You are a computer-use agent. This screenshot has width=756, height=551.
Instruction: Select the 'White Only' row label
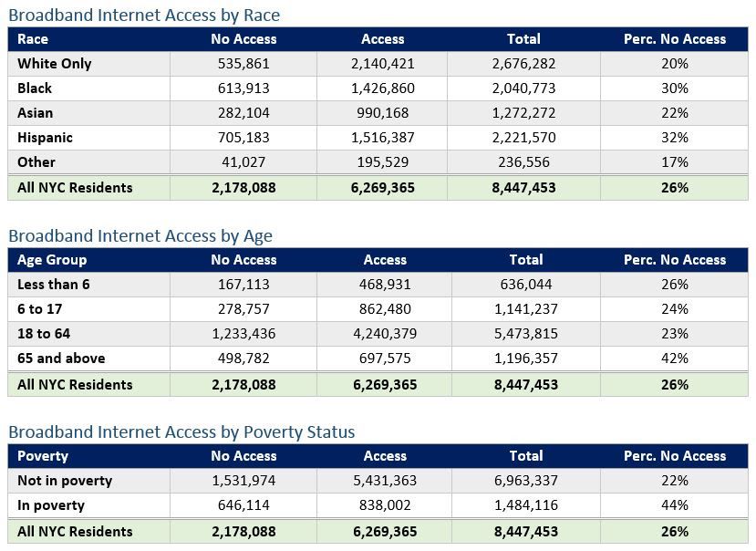coord(55,64)
